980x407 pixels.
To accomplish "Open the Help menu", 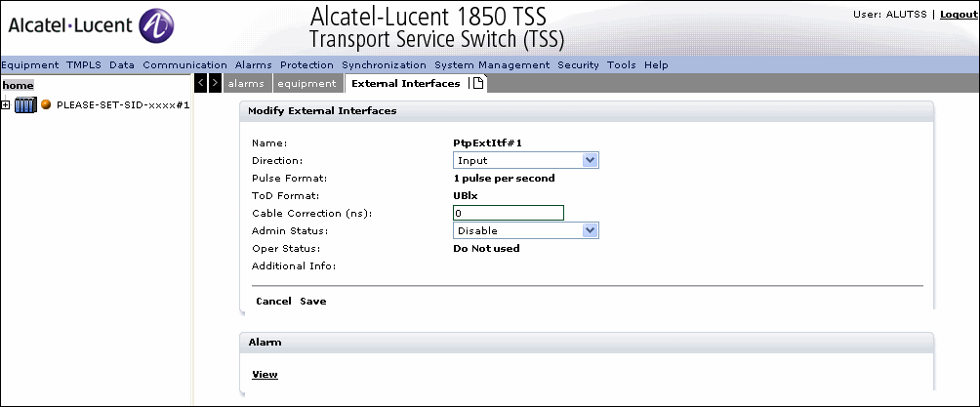I will tap(656, 65).
